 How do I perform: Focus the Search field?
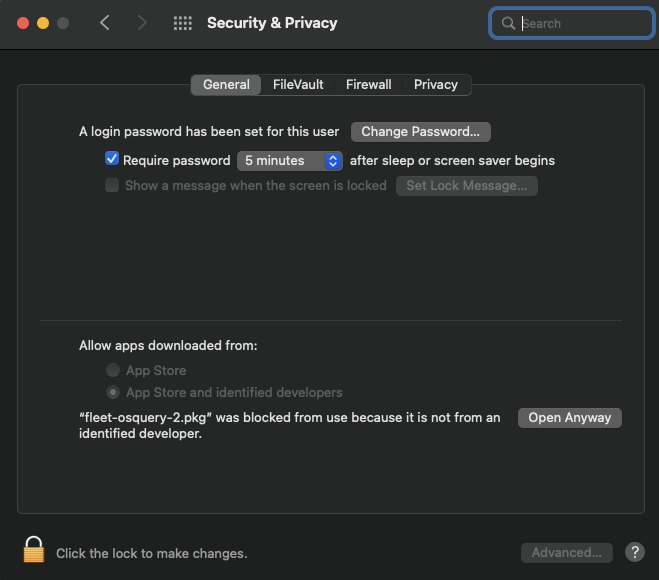pyautogui.click(x=571, y=23)
